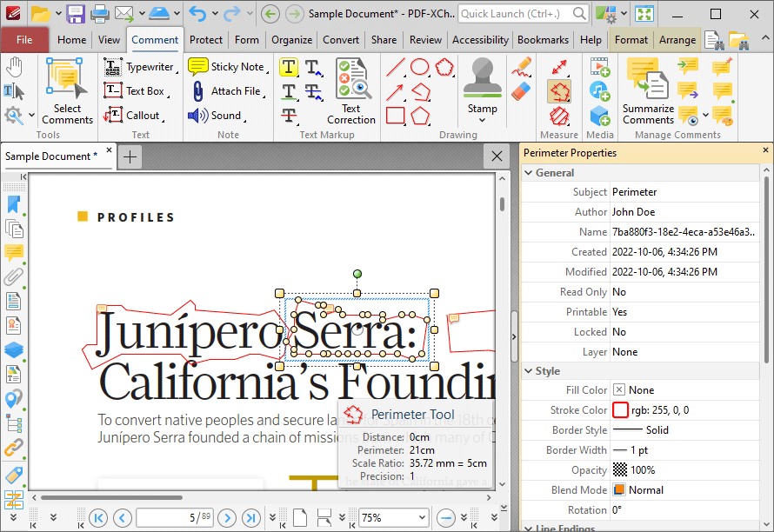The width and height of the screenshot is (774, 532).
Task: Open the File menu
Action: coord(24,40)
